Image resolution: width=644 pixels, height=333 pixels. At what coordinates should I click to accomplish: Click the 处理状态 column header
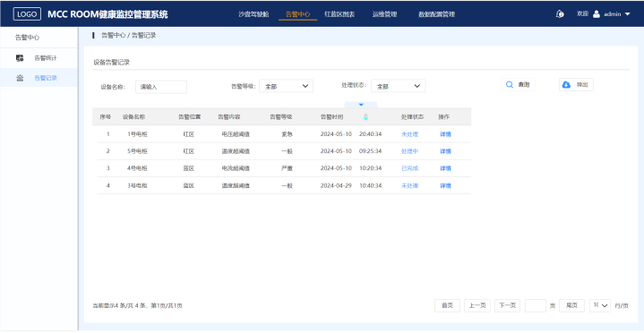(412, 117)
